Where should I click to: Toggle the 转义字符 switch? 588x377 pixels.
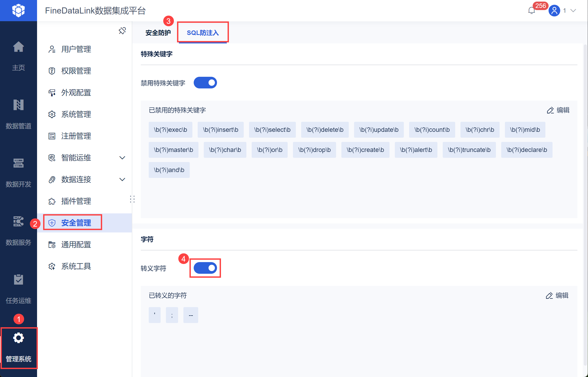pyautogui.click(x=205, y=268)
